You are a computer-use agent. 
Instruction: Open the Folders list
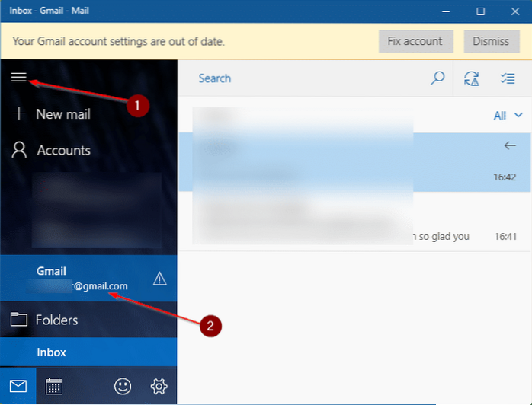56,320
